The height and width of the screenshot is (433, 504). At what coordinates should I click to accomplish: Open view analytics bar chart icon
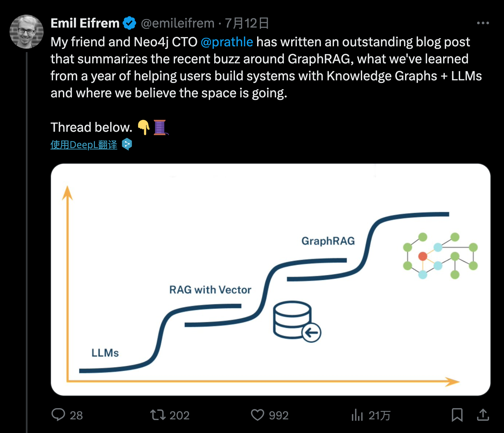pos(357,415)
